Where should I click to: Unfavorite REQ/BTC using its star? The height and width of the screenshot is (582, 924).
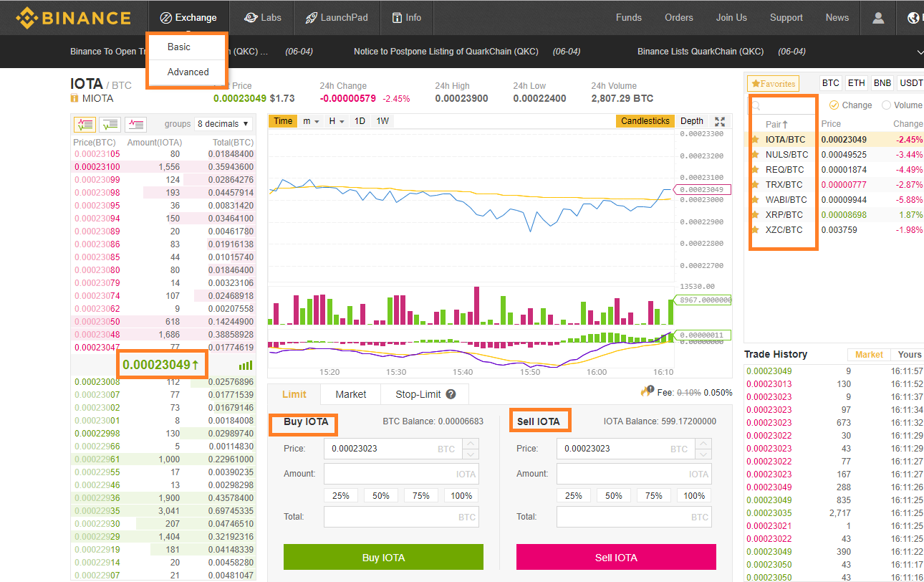click(754, 170)
